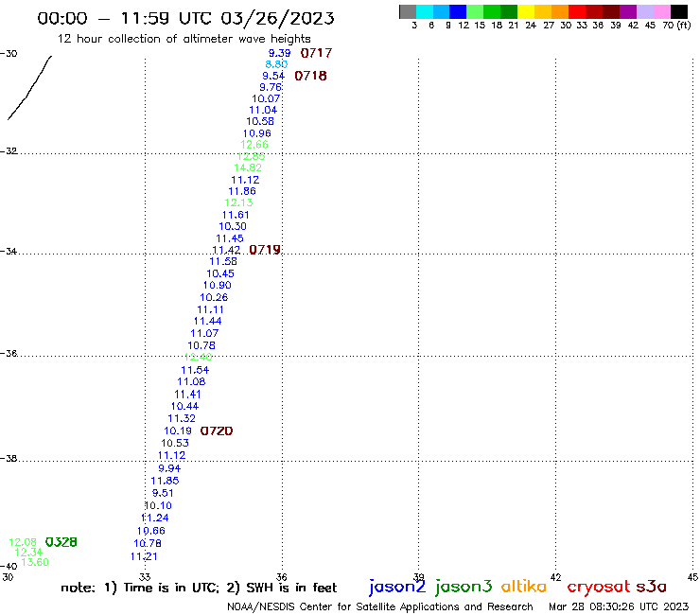
Task: Click the 10.96 wave height value
Action: pyautogui.click(x=256, y=133)
